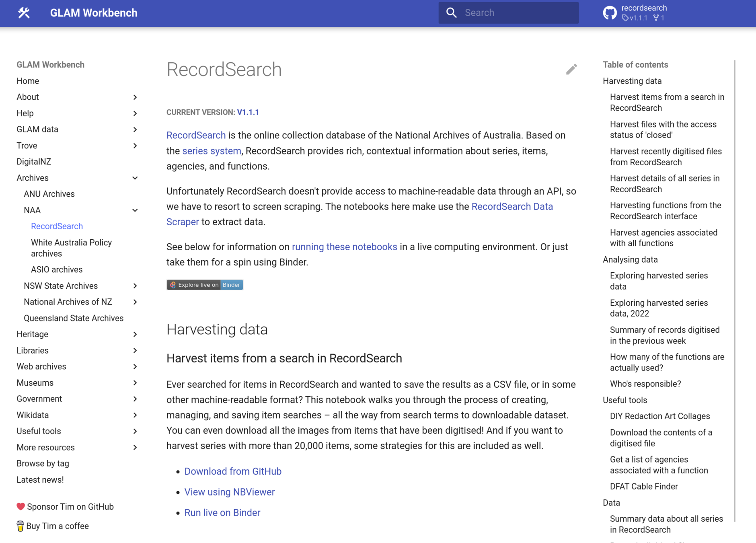The image size is (756, 543).
Task: Expand the Libraries section chevron
Action: coord(135,350)
